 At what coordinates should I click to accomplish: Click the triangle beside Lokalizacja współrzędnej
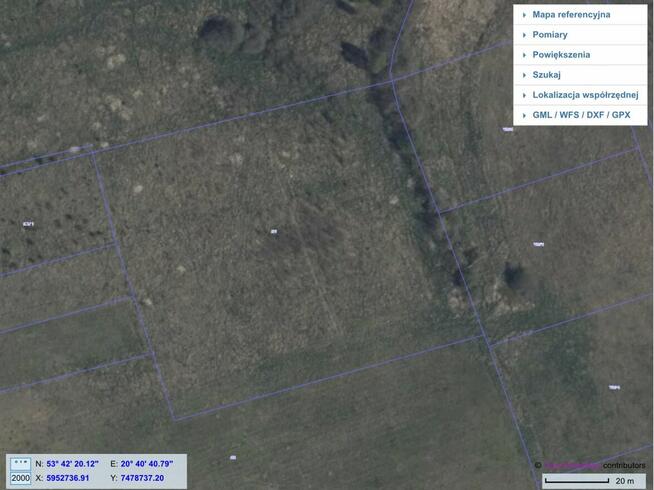pyautogui.click(x=524, y=95)
